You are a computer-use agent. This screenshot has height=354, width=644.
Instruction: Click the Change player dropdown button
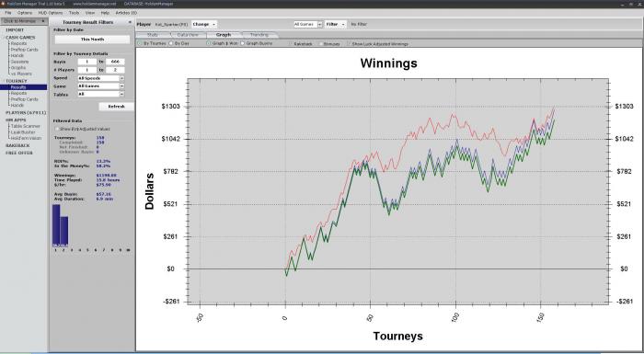pos(203,24)
